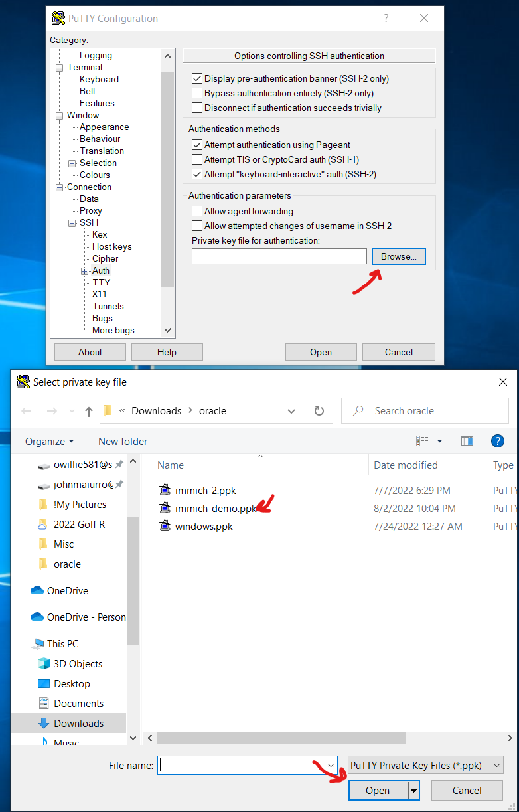Select the Keyboard category
This screenshot has height=812, width=519.
click(99, 79)
